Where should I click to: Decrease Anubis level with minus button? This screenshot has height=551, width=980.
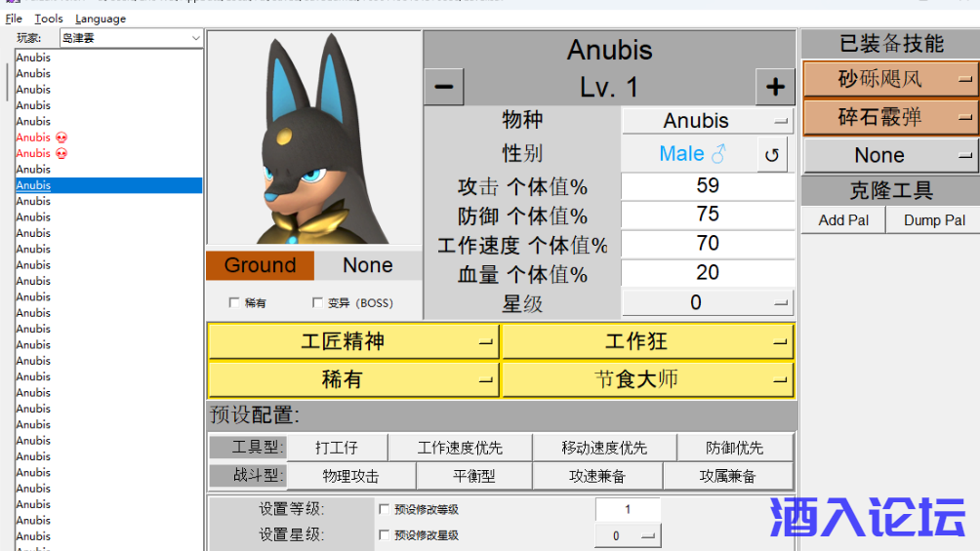pos(444,86)
